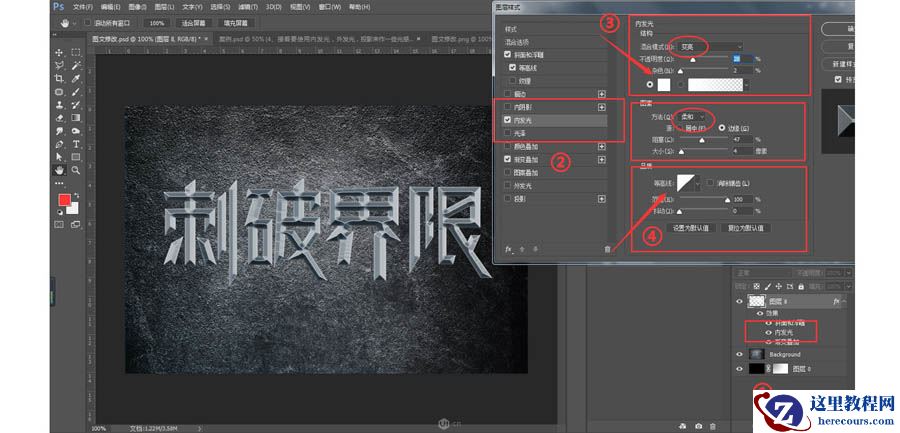Add another 渐变叠加 effect plus button
The width and height of the screenshot is (900, 433).
[602, 160]
